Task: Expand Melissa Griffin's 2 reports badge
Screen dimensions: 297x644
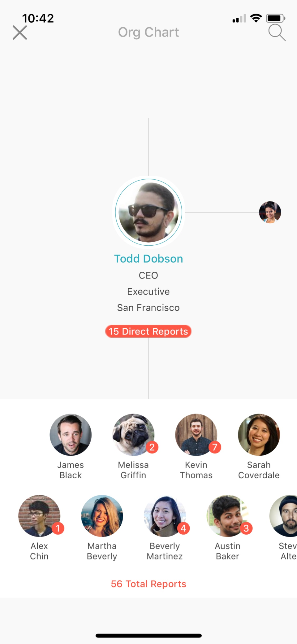Action: tap(152, 447)
